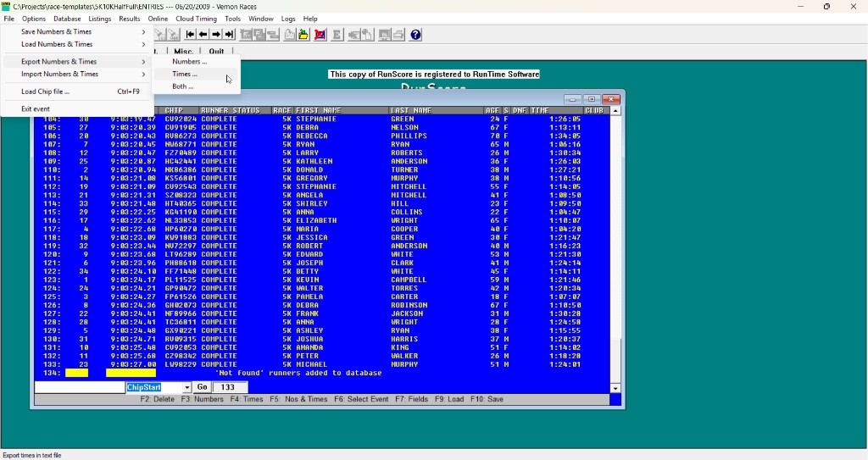Choose Both... in export submenu
This screenshot has width=868, height=460.
(196, 86)
